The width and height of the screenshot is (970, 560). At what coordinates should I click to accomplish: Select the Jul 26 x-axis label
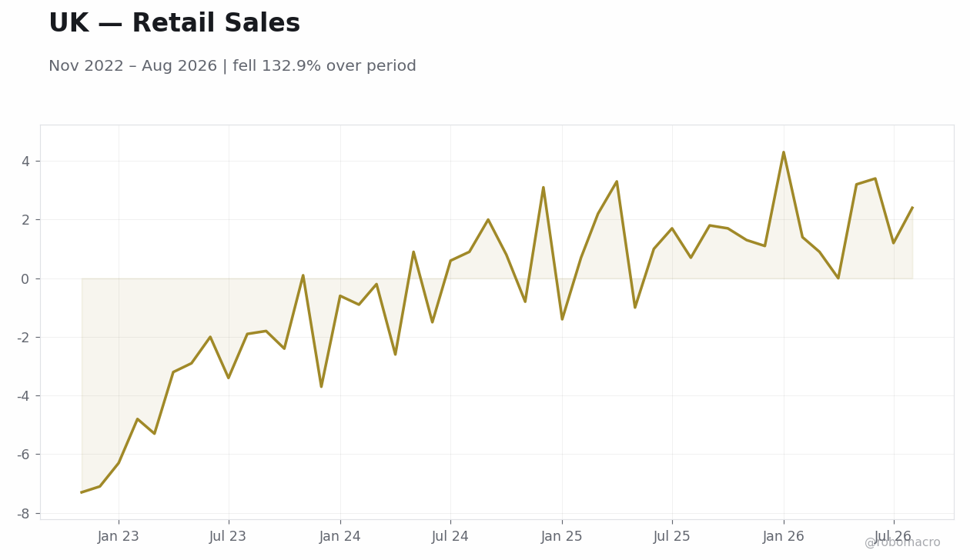(894, 537)
